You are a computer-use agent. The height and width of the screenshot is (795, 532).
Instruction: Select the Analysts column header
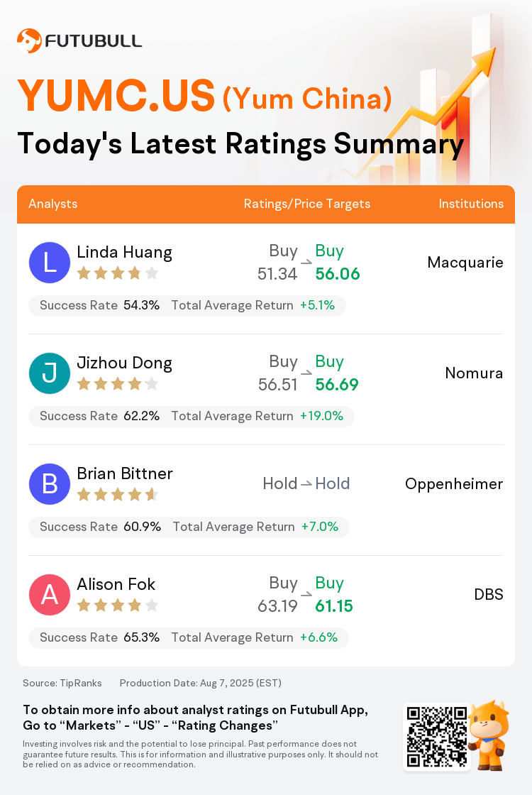(52, 204)
